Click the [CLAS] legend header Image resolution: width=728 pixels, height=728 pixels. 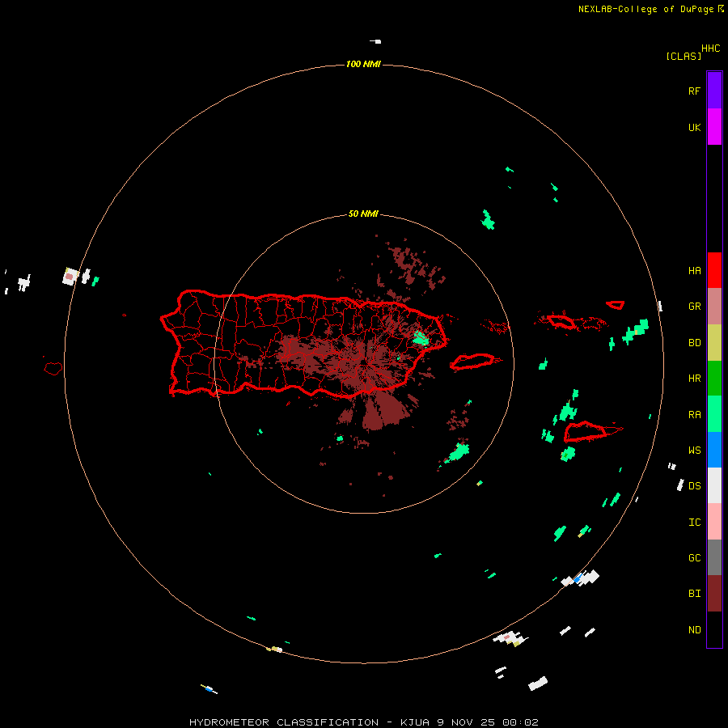coord(684,56)
